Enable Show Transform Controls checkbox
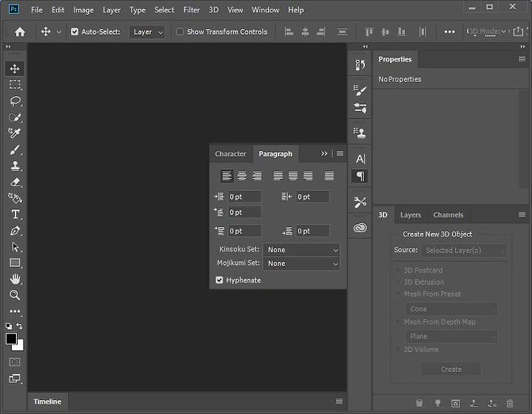 (180, 32)
